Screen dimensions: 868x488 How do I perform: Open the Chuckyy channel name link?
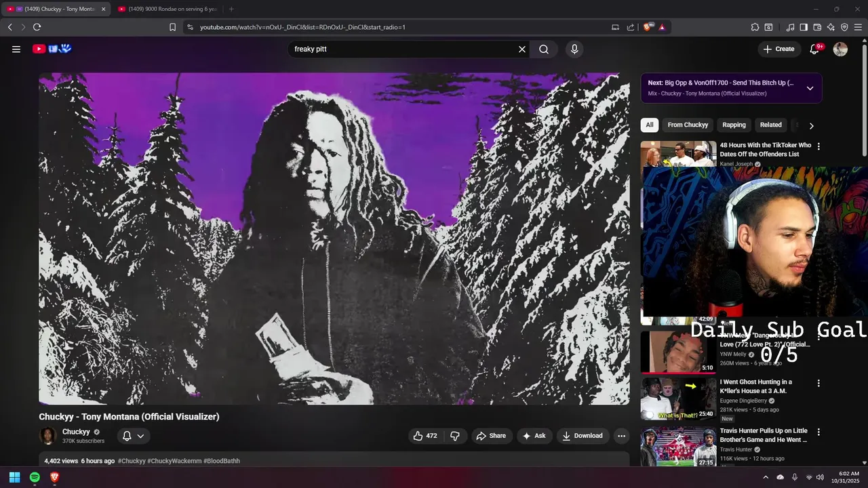tap(76, 432)
